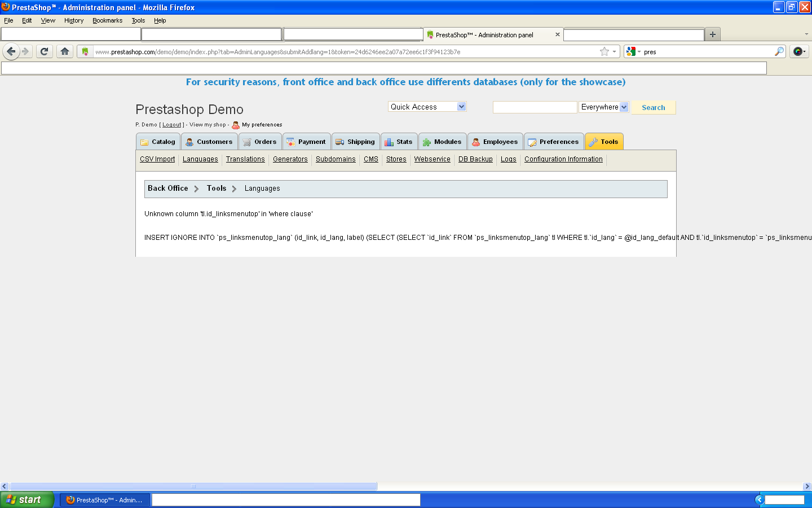
Task: Select the PrestaShop Firefox taskbar button
Action: (105, 500)
